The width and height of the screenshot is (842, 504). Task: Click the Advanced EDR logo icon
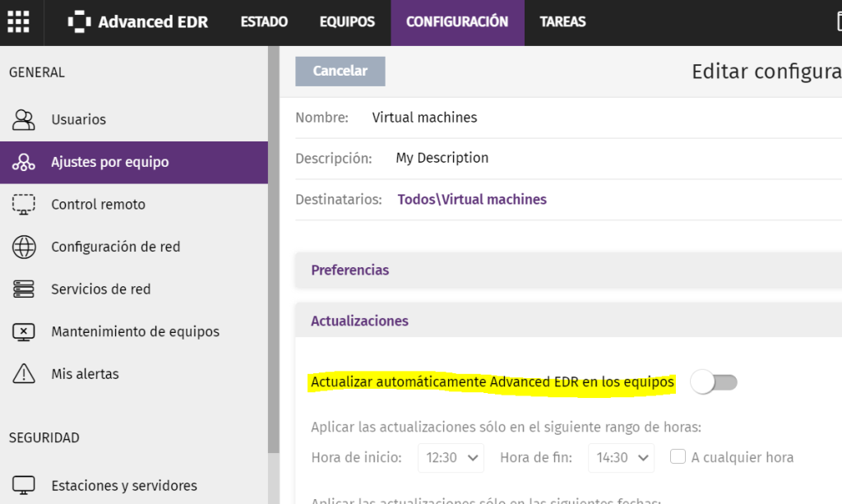[79, 22]
